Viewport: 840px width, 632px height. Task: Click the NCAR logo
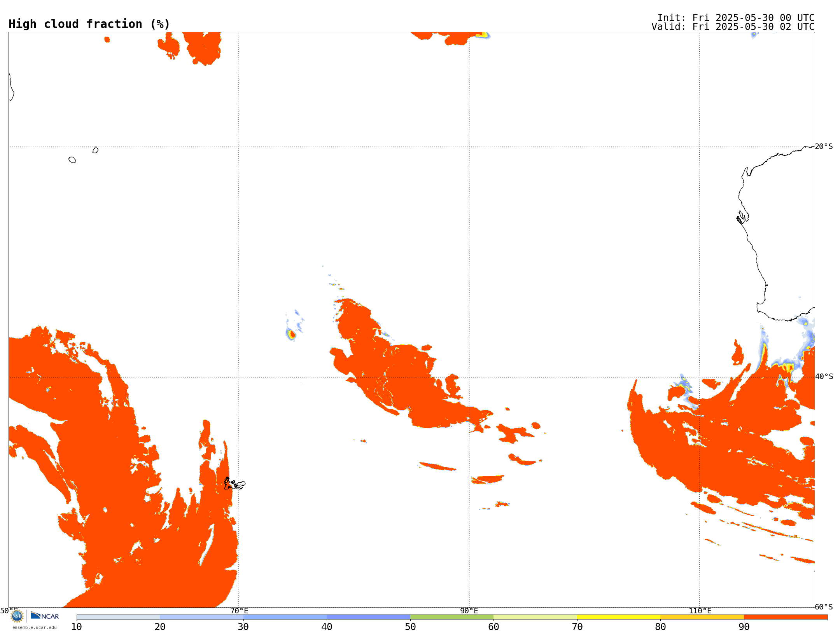coord(45,616)
